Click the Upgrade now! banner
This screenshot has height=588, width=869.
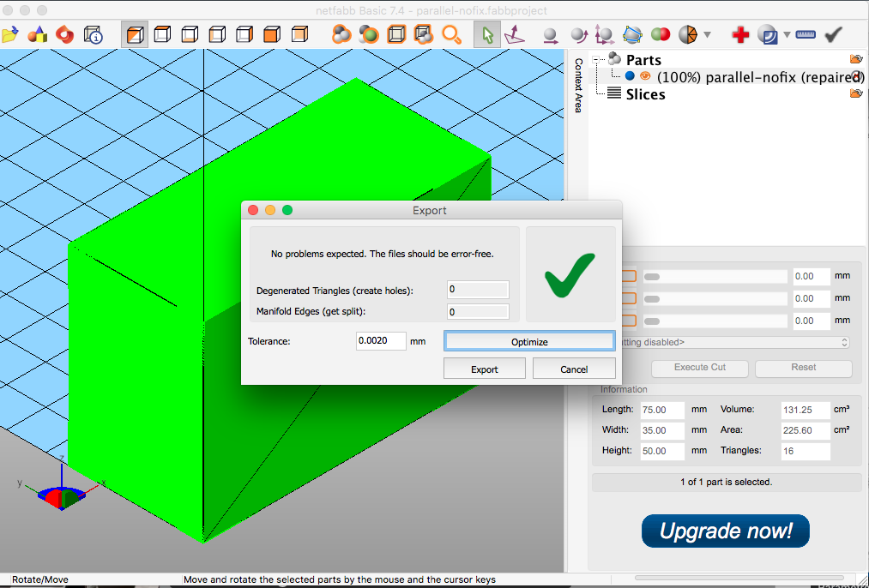pos(726,531)
